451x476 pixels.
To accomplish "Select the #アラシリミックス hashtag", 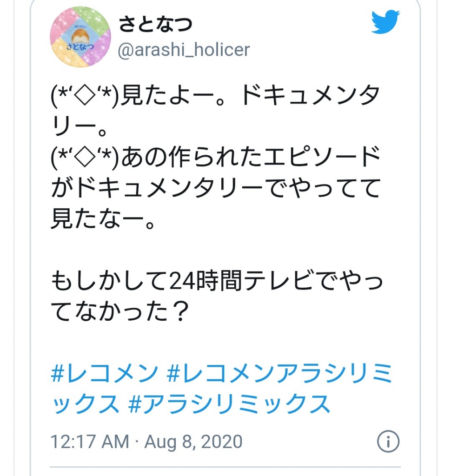I will (229, 404).
